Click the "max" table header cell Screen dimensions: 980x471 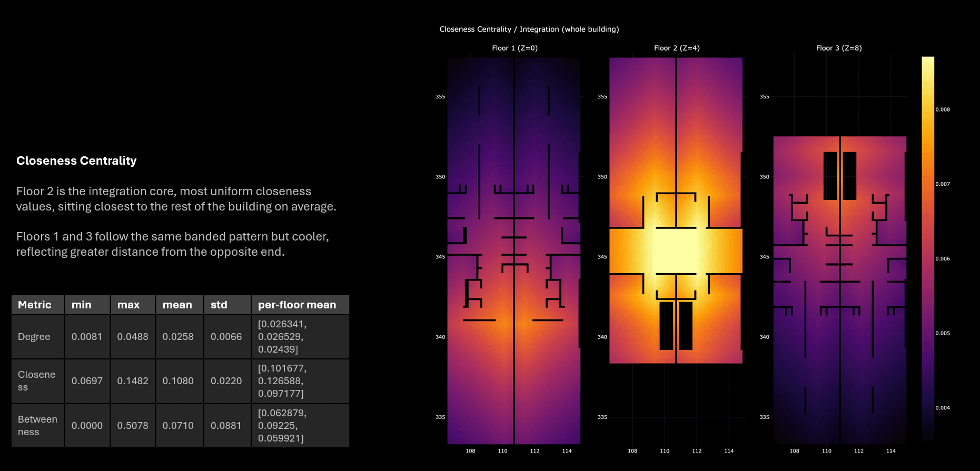click(133, 305)
